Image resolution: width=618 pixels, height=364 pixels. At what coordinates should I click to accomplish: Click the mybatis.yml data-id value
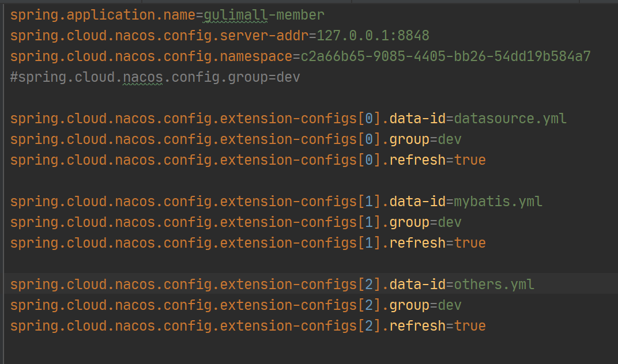(x=498, y=202)
